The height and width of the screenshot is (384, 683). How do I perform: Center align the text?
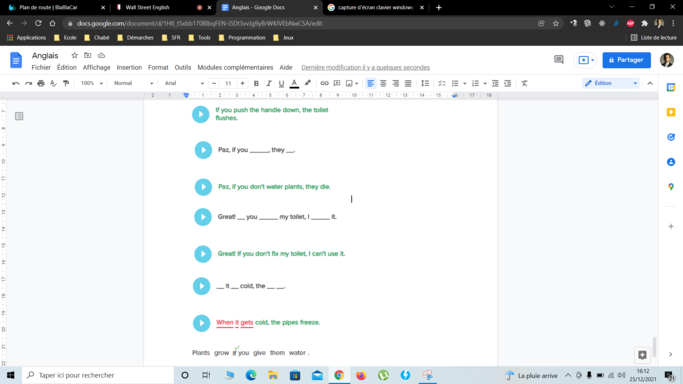(383, 83)
